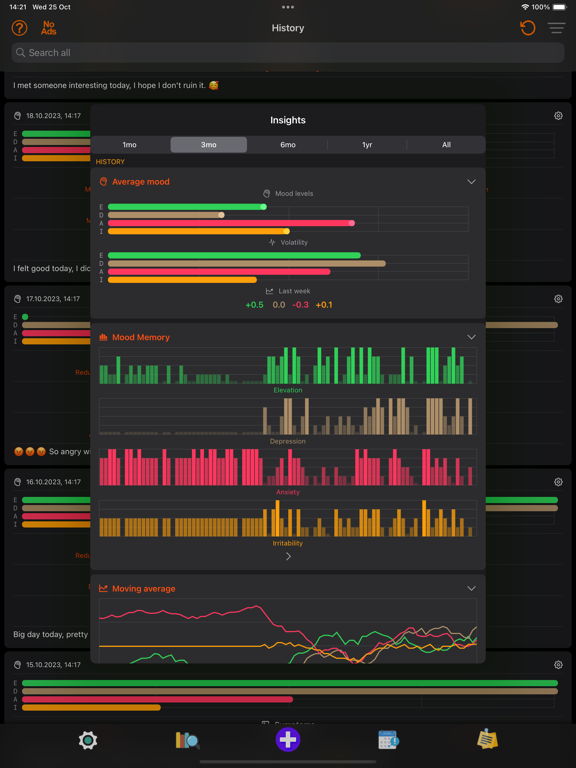Viewport: 576px width, 768px height.
Task: Tap the HISTORY section header
Action: [110, 162]
